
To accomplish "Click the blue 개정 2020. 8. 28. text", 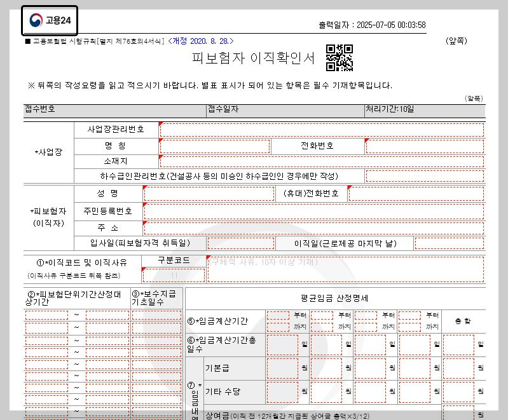I will pyautogui.click(x=201, y=41).
